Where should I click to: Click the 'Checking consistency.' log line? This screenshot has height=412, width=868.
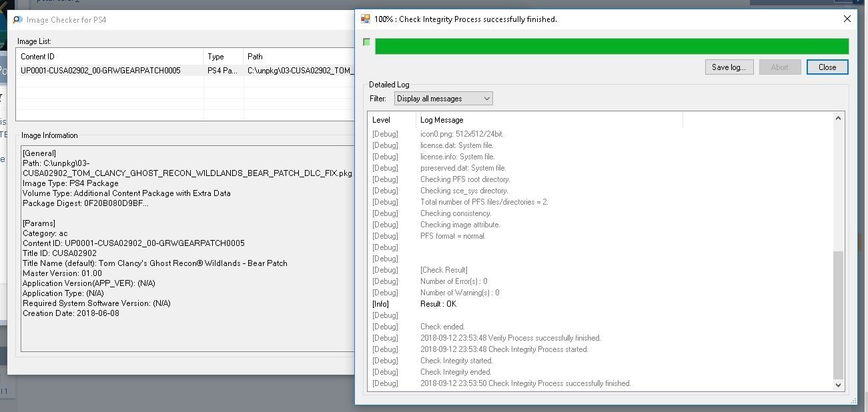coord(456,213)
